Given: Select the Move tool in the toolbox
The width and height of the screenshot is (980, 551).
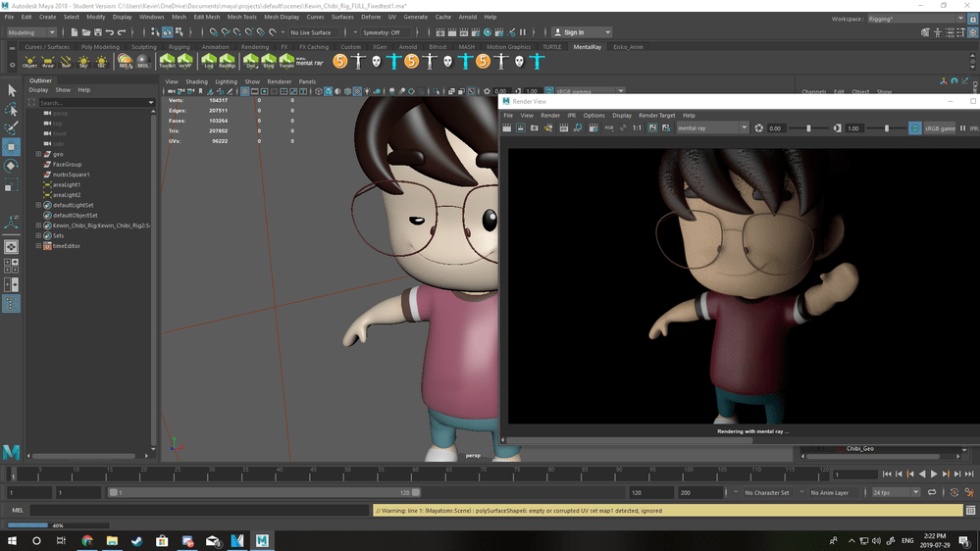Looking at the screenshot, I should [12, 147].
